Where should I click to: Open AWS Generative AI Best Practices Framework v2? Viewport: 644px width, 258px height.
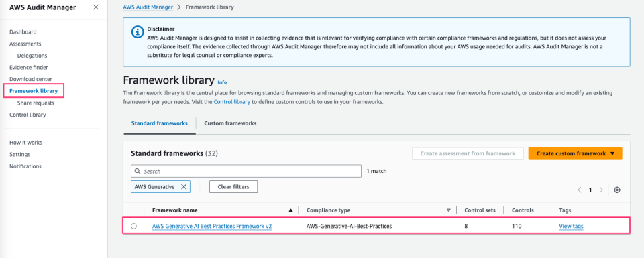(x=212, y=226)
